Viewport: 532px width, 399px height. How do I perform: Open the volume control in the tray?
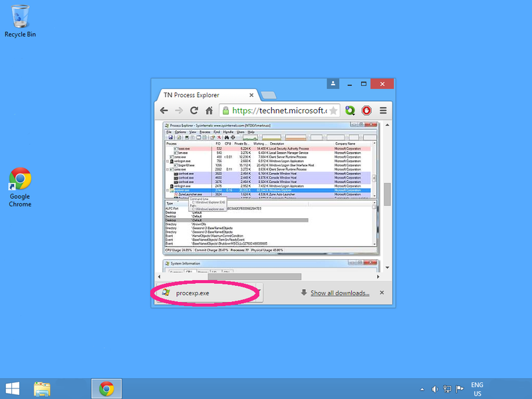click(x=435, y=389)
